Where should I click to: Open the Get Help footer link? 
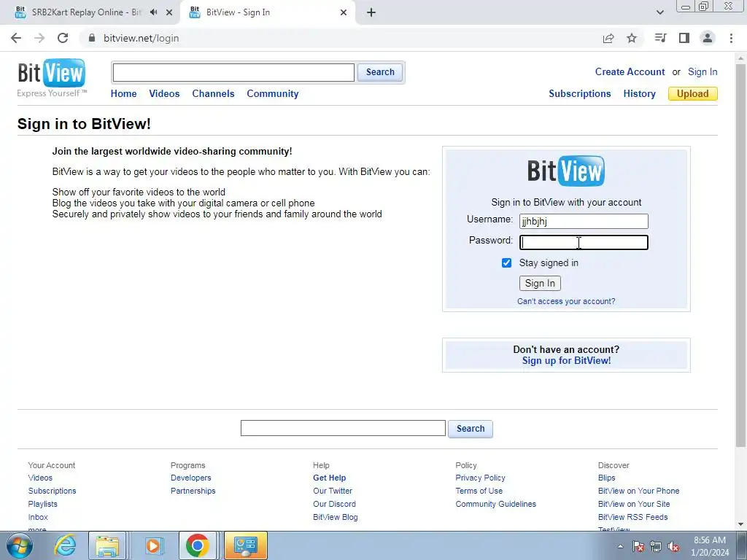point(329,478)
